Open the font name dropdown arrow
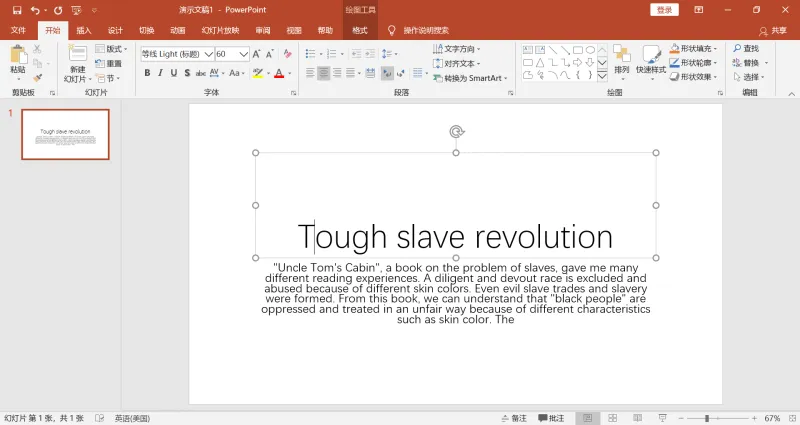The image size is (800, 425). tap(208, 54)
